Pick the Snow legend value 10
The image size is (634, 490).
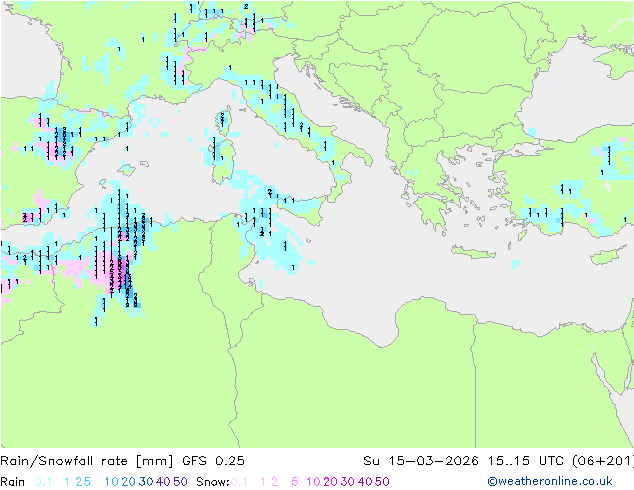pos(313,482)
